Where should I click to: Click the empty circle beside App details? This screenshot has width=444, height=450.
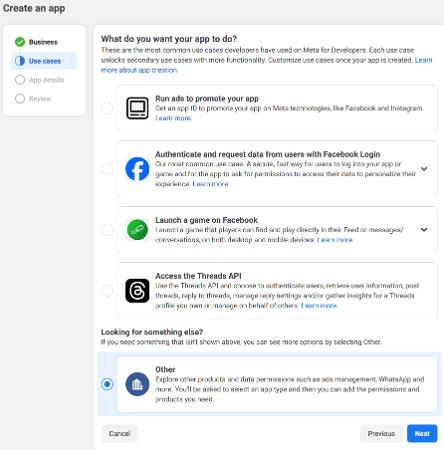tap(20, 80)
